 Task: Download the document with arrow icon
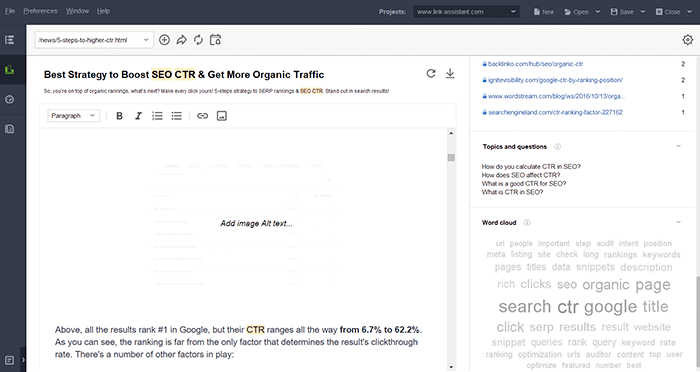click(450, 73)
